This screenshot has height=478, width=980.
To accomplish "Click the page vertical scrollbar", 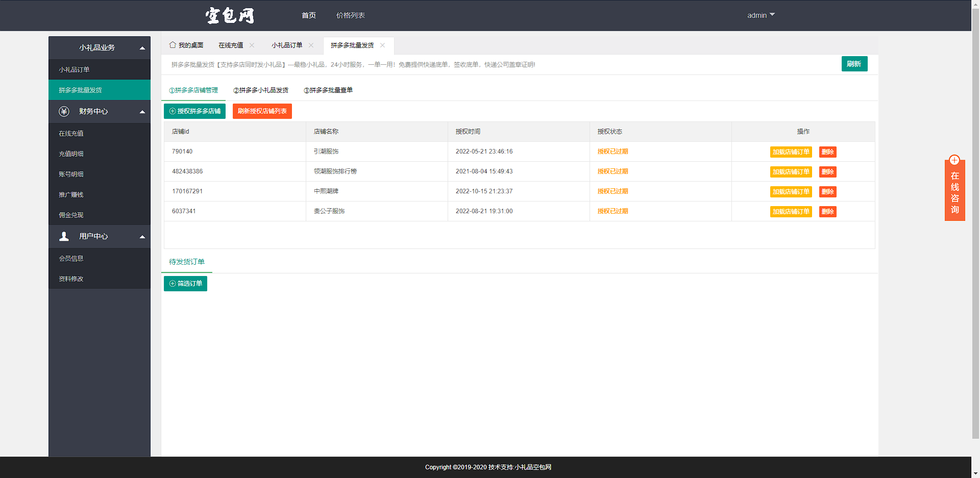I will tap(975, 223).
